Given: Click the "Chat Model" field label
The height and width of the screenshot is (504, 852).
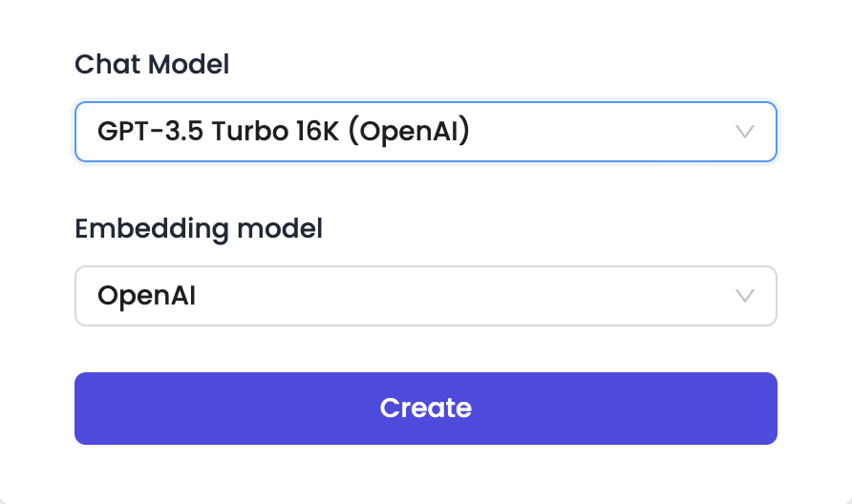Looking at the screenshot, I should (152, 65).
